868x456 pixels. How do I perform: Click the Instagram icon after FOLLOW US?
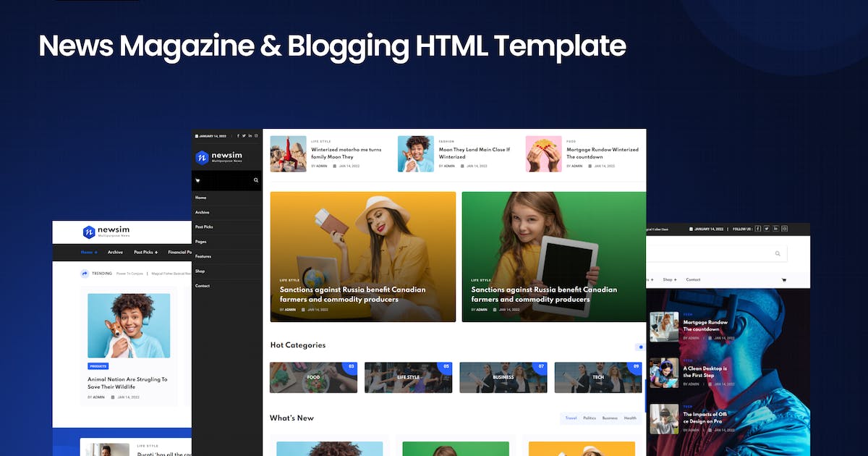point(785,229)
